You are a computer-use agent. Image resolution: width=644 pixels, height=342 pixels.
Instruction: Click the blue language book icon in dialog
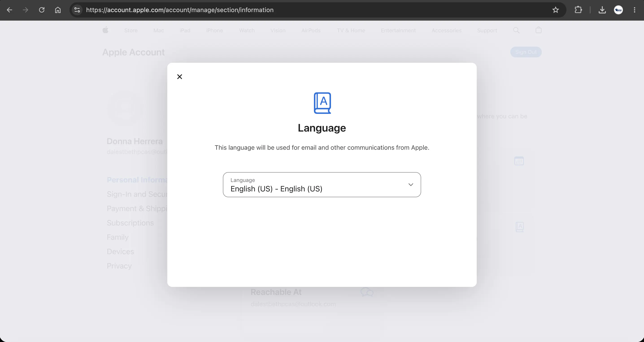tap(322, 103)
